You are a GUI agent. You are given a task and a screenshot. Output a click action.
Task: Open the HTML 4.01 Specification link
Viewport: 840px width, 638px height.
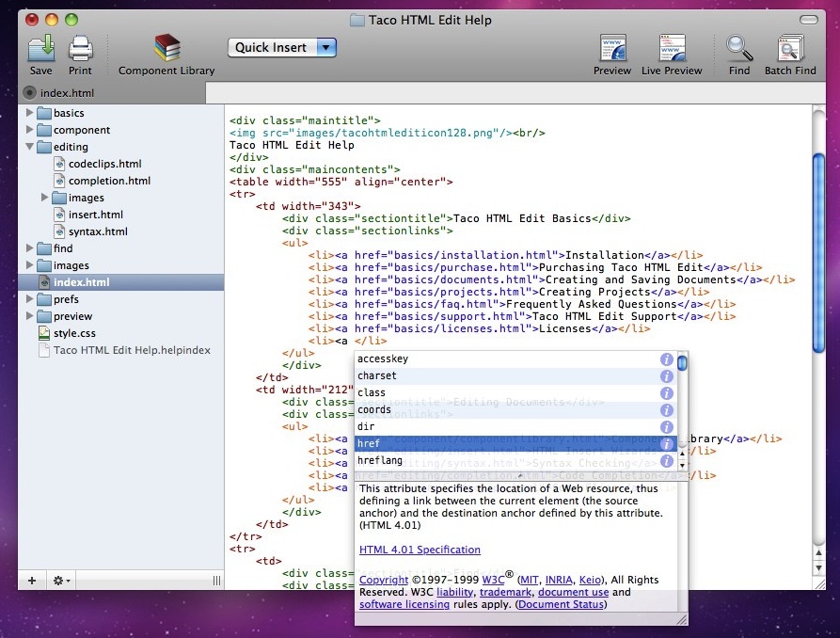coord(420,550)
